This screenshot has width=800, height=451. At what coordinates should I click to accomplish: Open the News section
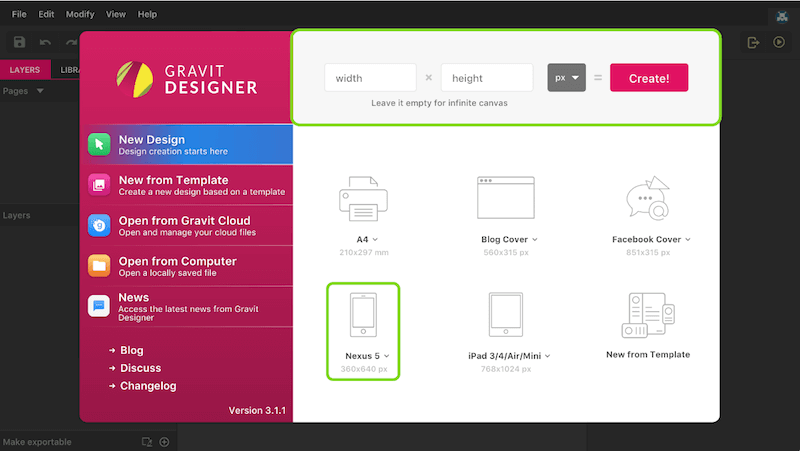point(187,306)
